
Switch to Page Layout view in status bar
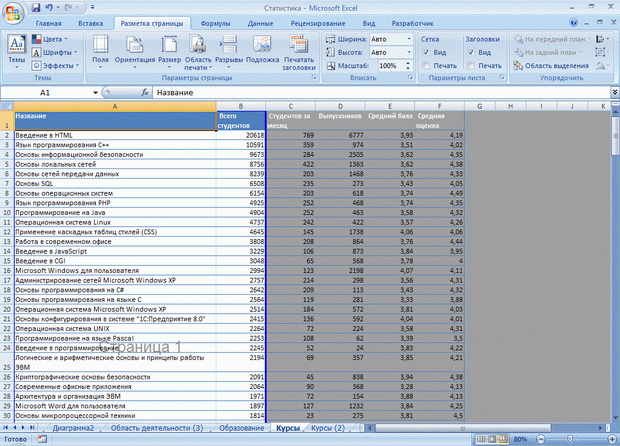492,439
